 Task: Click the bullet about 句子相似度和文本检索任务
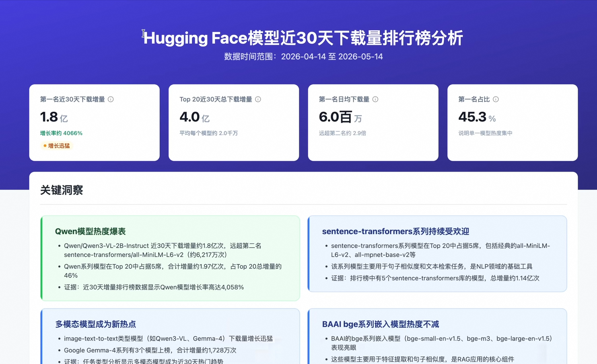(x=432, y=266)
